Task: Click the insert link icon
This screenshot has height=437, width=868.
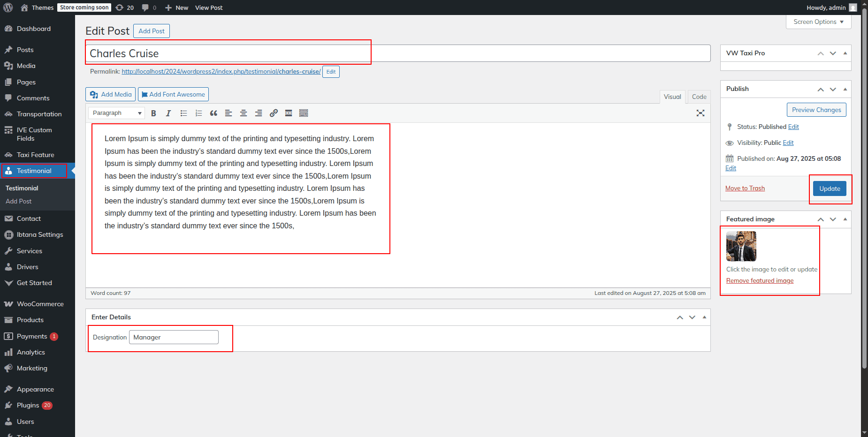Action: [x=274, y=113]
